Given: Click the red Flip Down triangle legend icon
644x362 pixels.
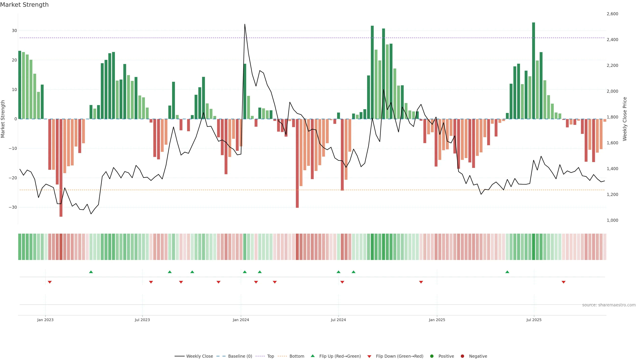Looking at the screenshot, I should [x=369, y=356].
